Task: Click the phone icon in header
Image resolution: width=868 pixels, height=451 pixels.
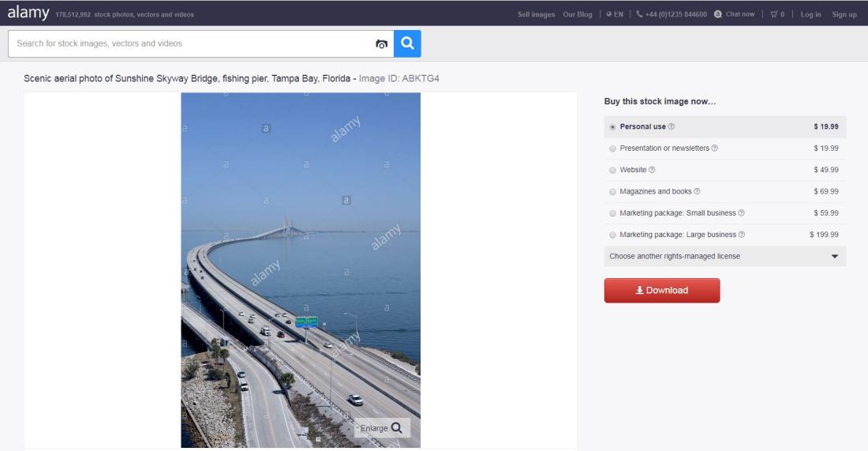Action: pos(639,14)
